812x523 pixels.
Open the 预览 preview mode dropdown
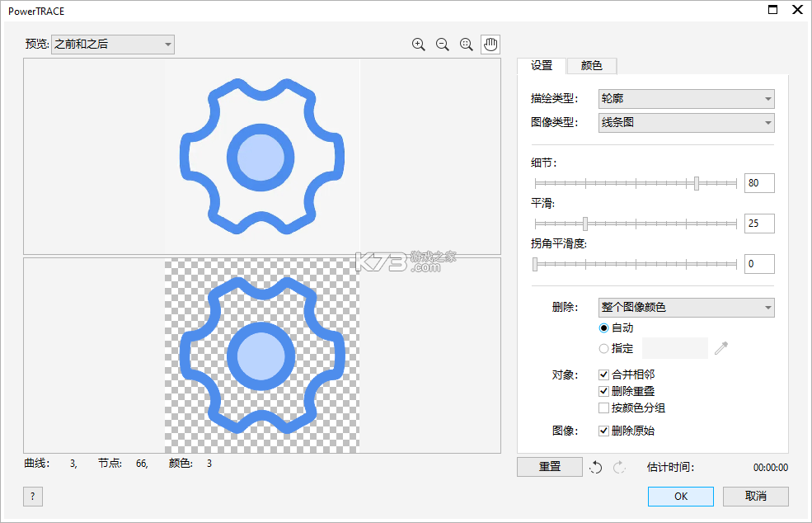[113, 45]
